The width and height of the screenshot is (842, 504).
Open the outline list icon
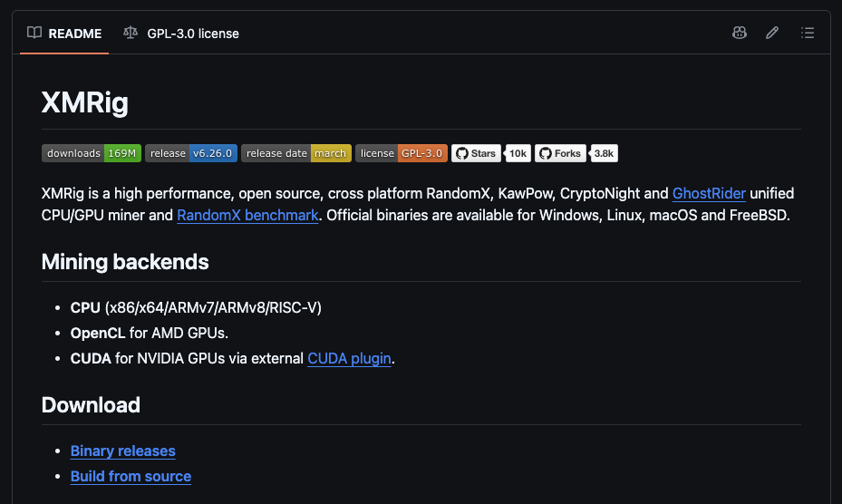(807, 33)
